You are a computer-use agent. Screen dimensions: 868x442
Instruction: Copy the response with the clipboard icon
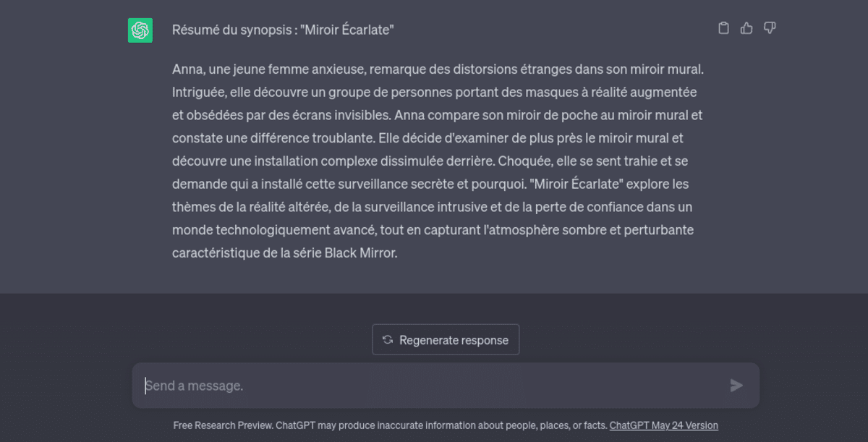click(x=723, y=28)
